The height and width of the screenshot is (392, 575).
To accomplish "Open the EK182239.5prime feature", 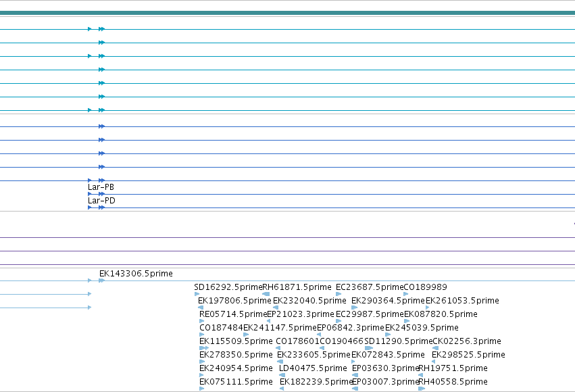I will click(x=316, y=382).
